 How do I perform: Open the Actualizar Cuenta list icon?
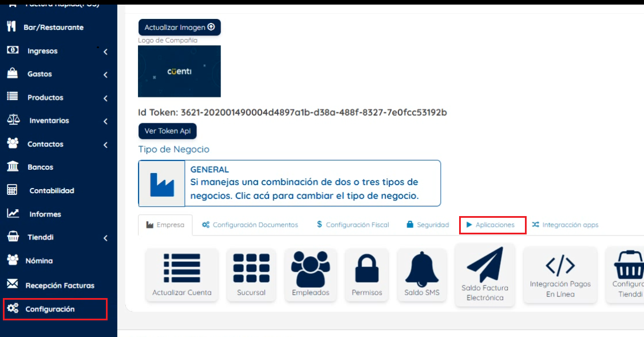[x=182, y=268]
